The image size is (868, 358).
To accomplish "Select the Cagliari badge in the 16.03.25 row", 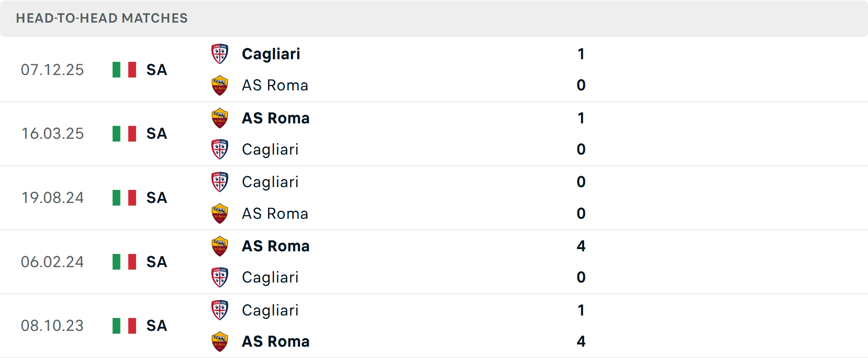I will point(220,149).
